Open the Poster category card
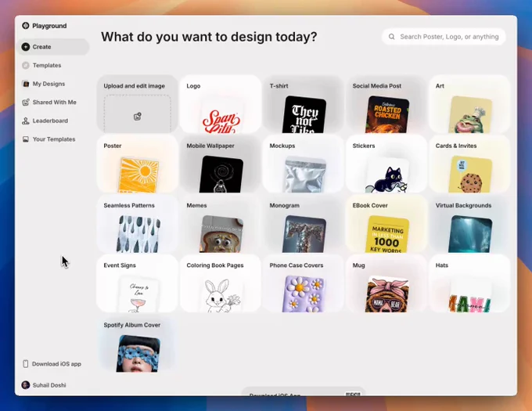The width and height of the screenshot is (532, 411). [x=138, y=164]
